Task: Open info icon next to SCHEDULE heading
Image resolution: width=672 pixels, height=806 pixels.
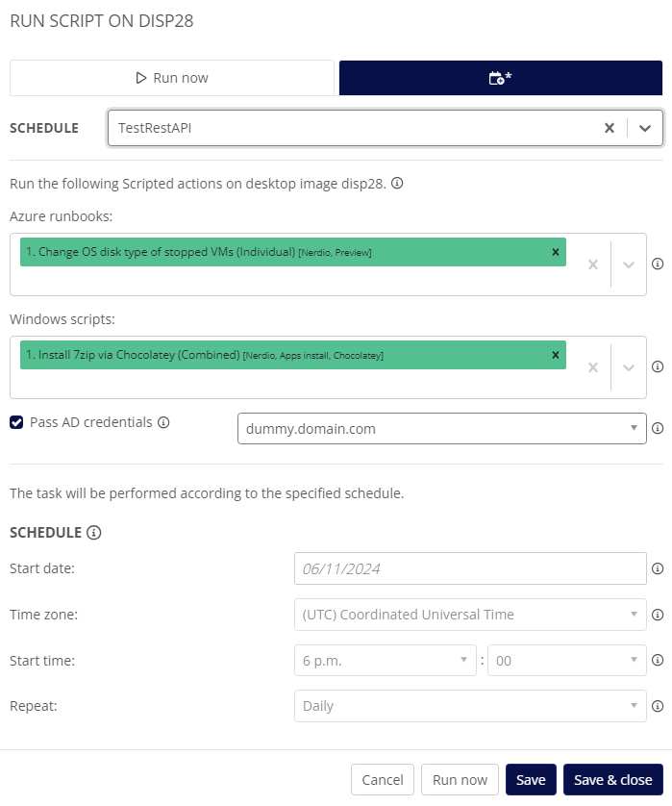Action: click(x=93, y=533)
